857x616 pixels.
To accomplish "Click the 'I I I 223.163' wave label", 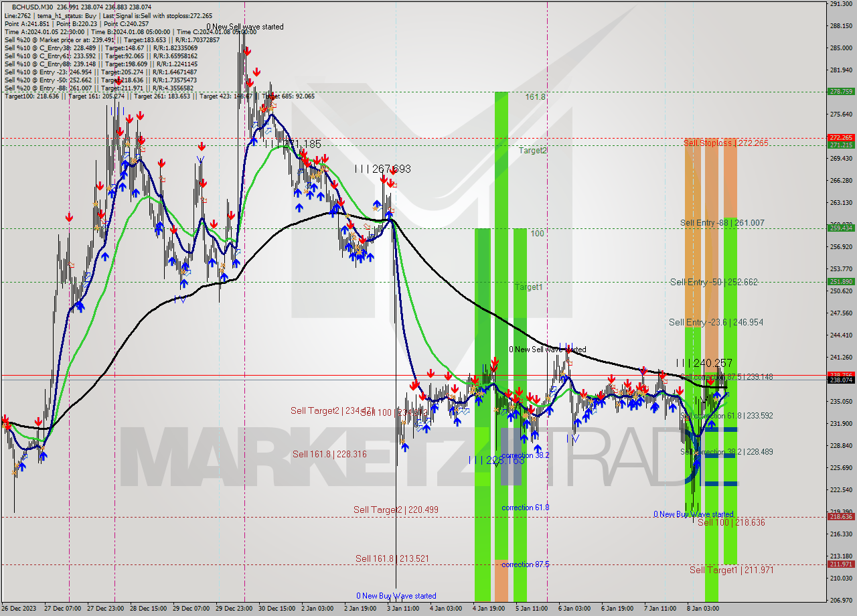I will pyautogui.click(x=496, y=460).
